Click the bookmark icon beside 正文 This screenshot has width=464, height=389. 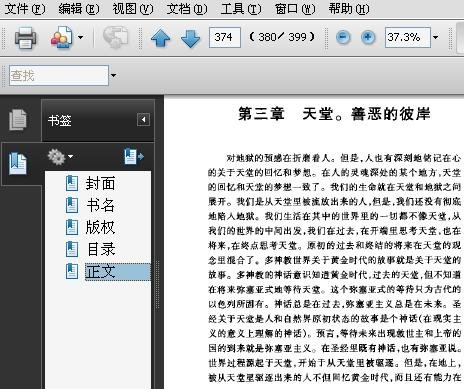pyautogui.click(x=72, y=271)
